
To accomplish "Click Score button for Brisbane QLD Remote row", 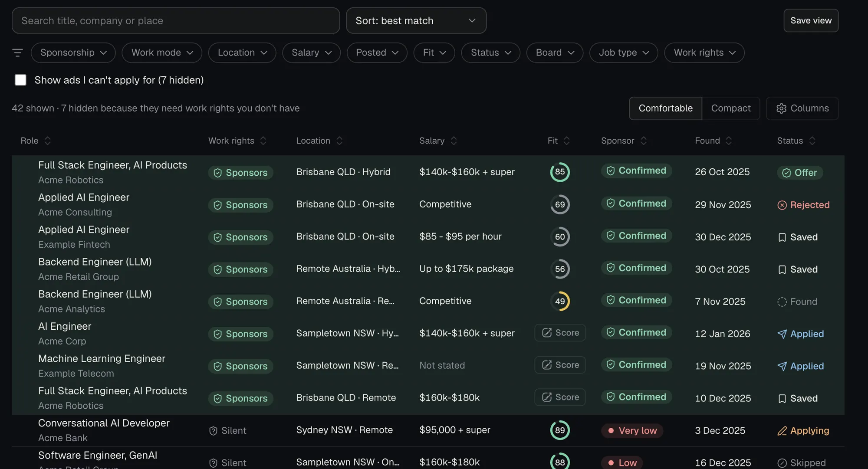I will tap(560, 397).
